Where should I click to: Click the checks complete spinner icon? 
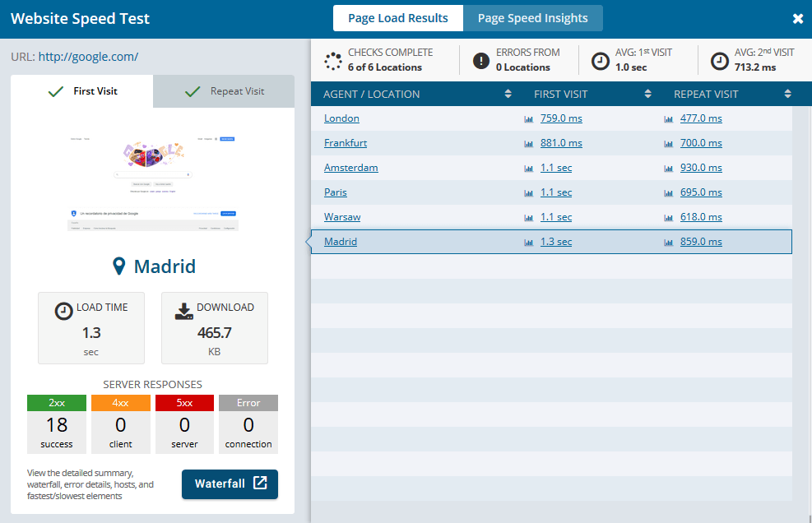(333, 61)
